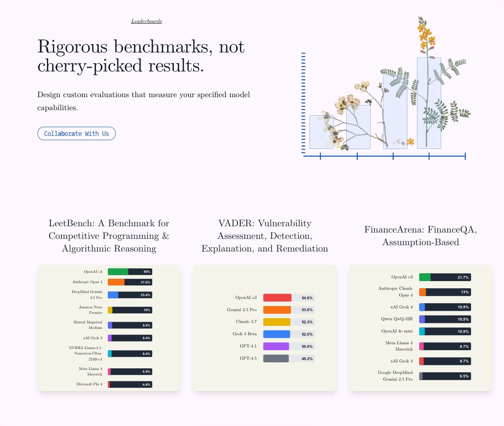The height and width of the screenshot is (426, 504).
Task: Click the Mistral Magistral Medium 9.4% bar
Action: coord(130,325)
